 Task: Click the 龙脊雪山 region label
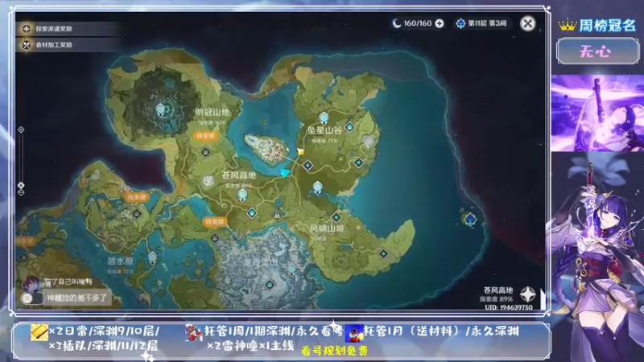click(x=260, y=262)
